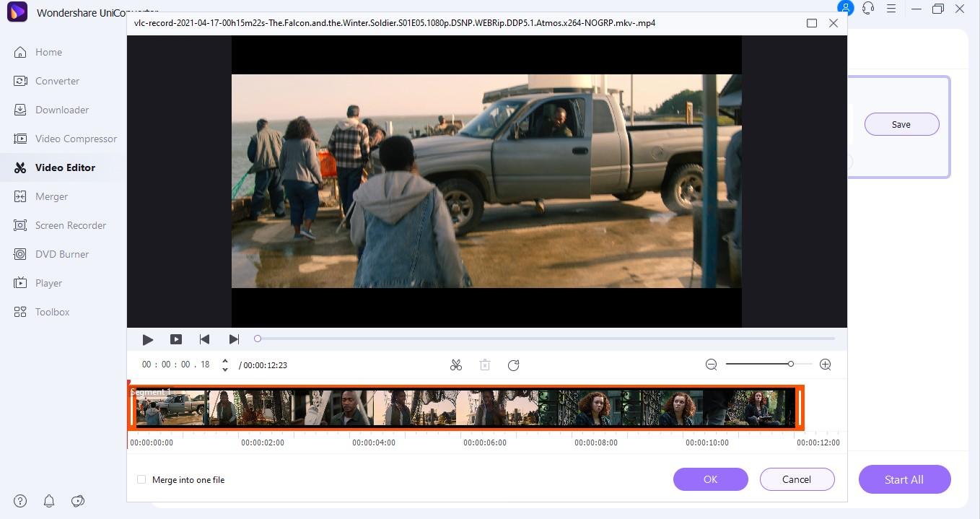Open the support headset icon

(x=869, y=9)
